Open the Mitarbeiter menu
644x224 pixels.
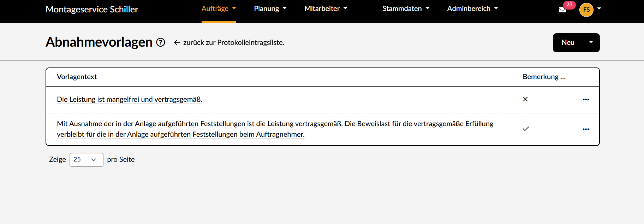coord(326,8)
